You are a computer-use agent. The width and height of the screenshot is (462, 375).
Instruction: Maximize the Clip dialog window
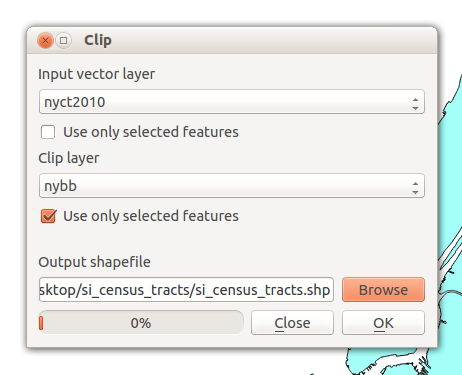pyautogui.click(x=63, y=41)
